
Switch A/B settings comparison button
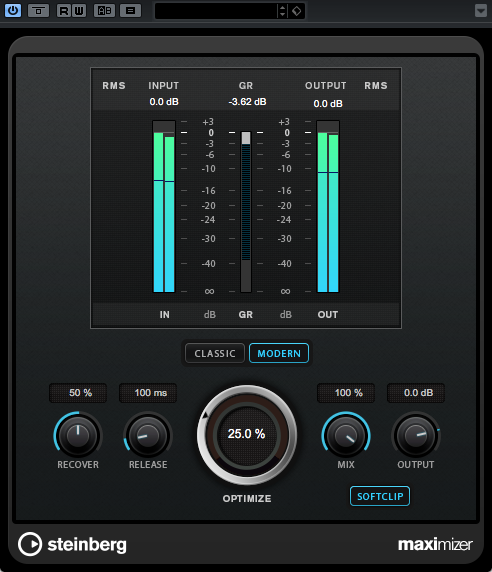pos(105,11)
